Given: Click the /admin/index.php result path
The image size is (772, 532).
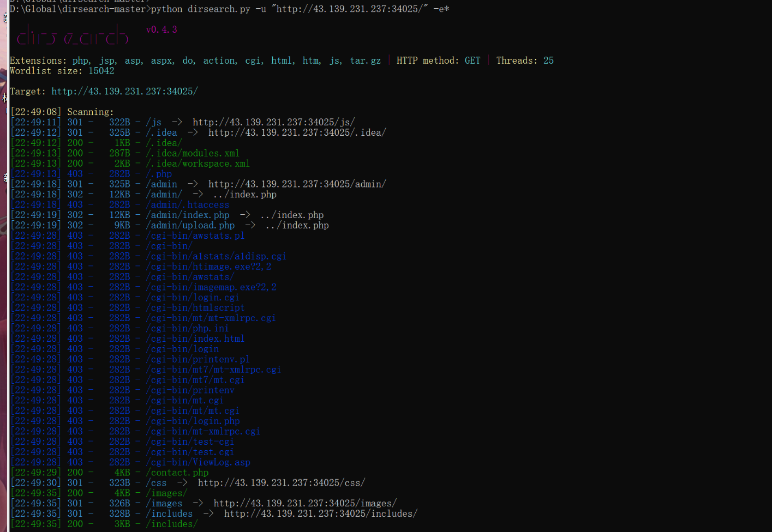Looking at the screenshot, I should (x=187, y=215).
